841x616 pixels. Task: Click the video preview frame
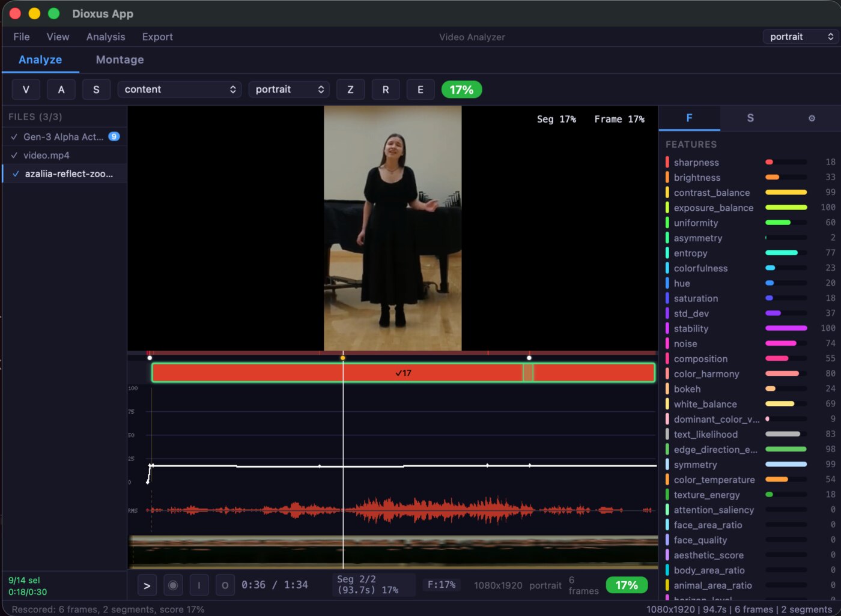click(393, 228)
